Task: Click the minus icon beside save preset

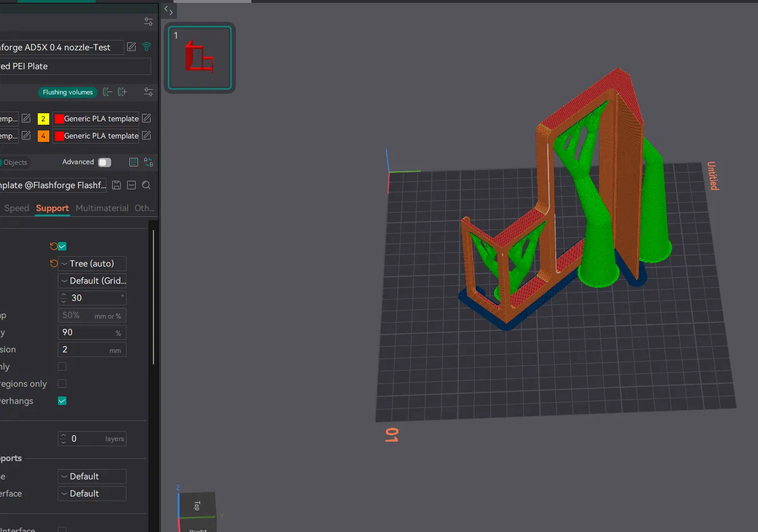Action: coord(131,185)
